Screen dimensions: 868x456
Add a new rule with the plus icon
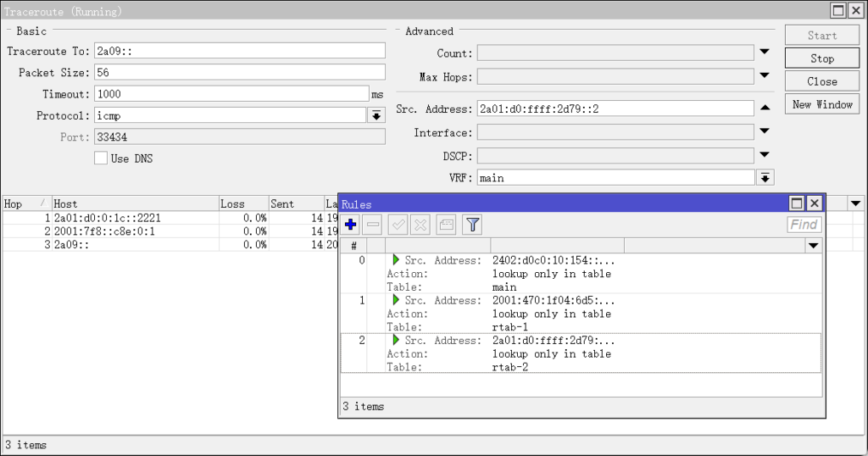(350, 225)
